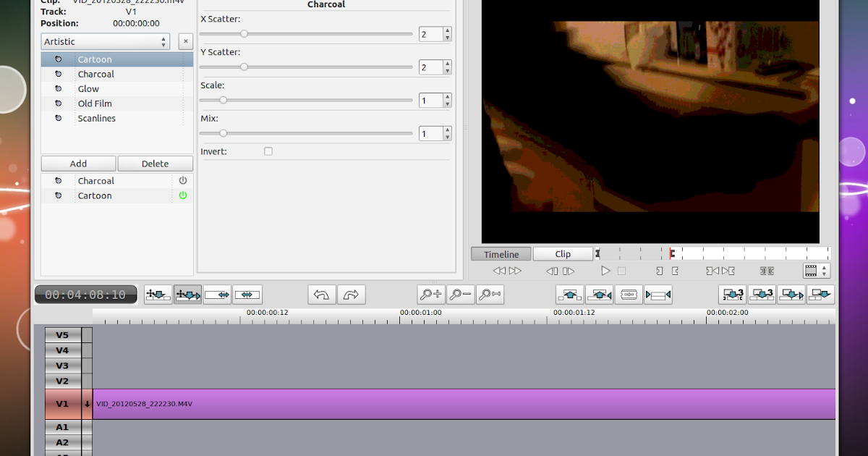Screen dimensions: 868x456
Task: Select the Overwrite Move tool
Action: point(187,294)
